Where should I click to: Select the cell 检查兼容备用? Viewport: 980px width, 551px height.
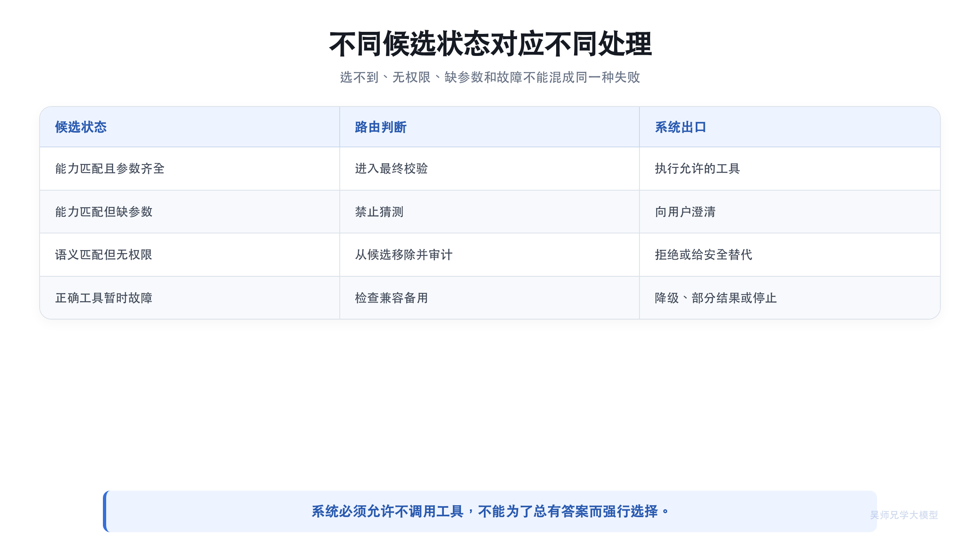click(490, 298)
